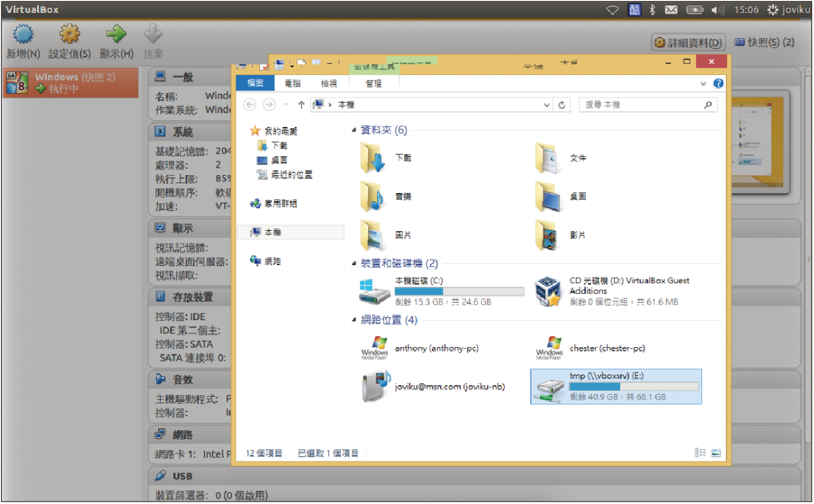The image size is (814, 504).
Task: Collapse the 資料夾 (6) group
Action: point(354,130)
